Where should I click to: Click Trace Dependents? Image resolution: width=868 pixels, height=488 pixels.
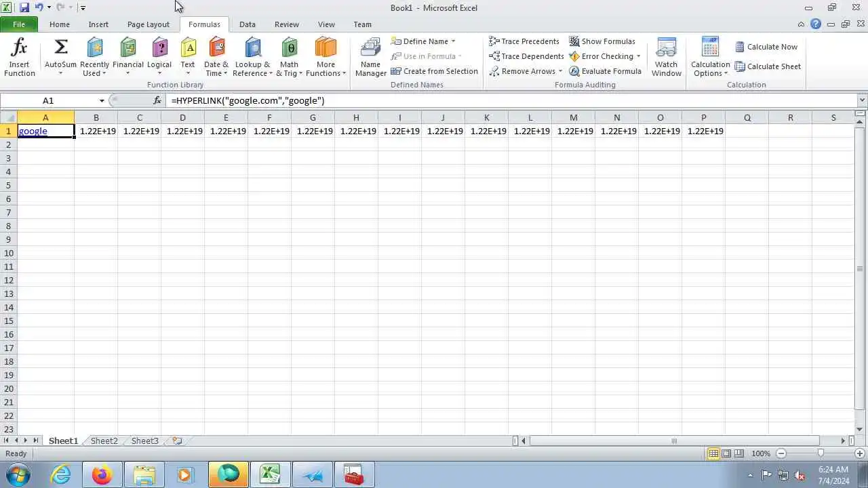click(526, 56)
